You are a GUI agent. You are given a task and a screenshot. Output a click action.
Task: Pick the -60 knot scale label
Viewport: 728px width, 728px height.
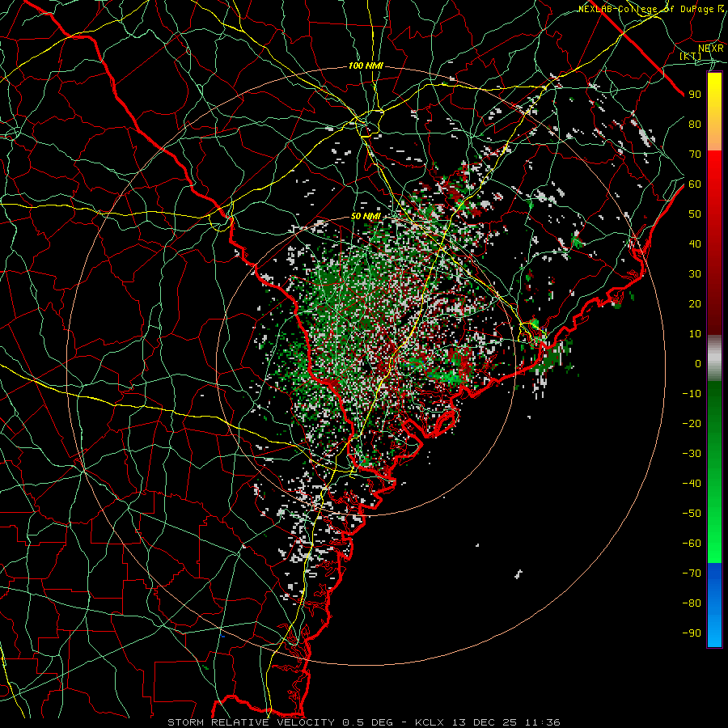[692, 544]
